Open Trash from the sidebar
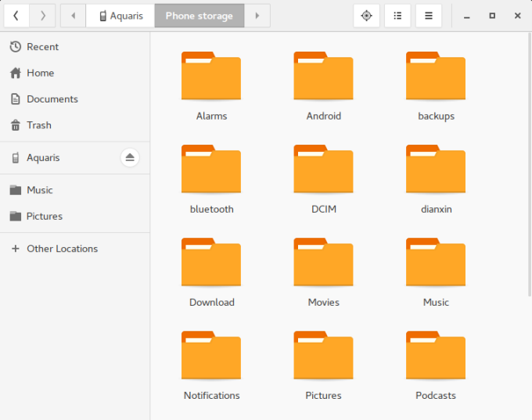The width and height of the screenshot is (532, 420). (x=38, y=125)
